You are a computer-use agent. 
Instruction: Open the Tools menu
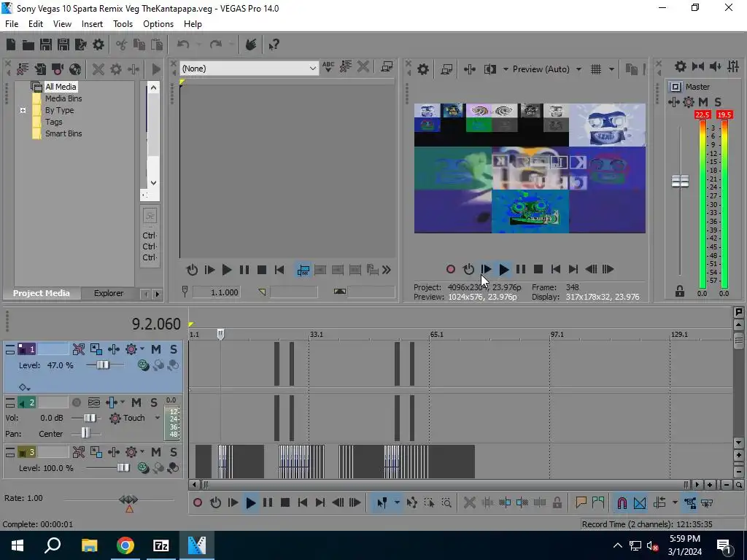[123, 24]
